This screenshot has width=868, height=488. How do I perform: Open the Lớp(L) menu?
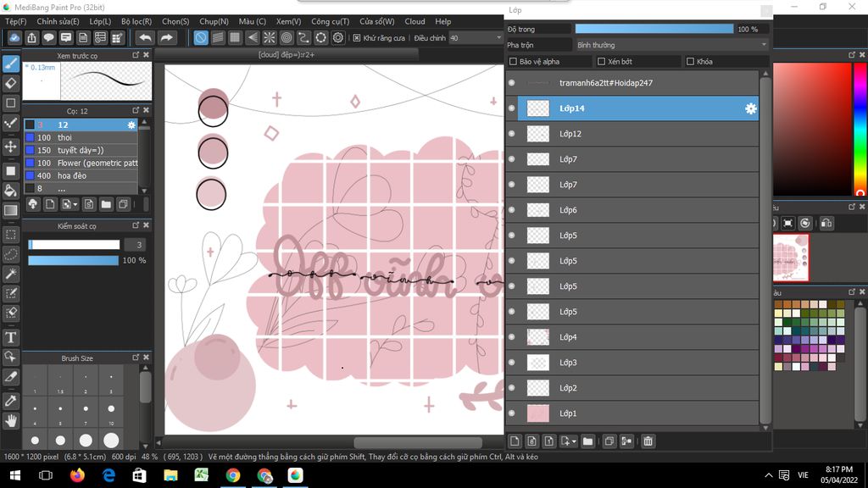click(x=100, y=21)
